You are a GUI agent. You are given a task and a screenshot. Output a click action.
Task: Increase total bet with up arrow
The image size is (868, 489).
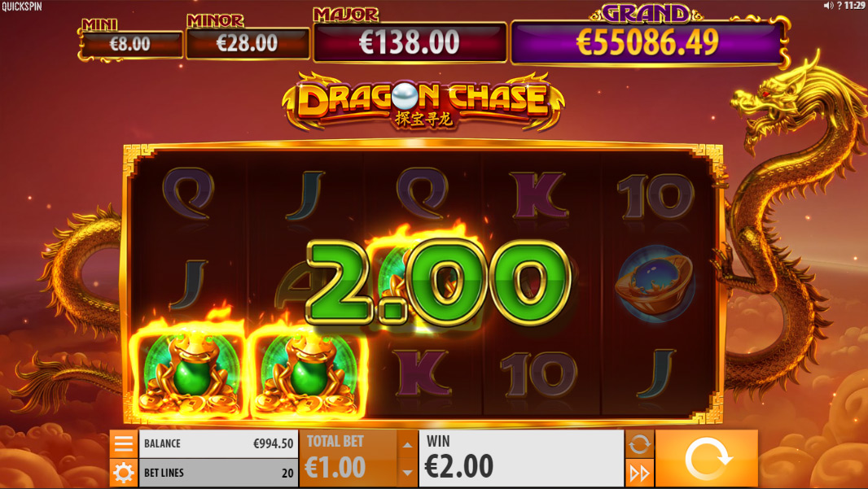click(x=407, y=445)
